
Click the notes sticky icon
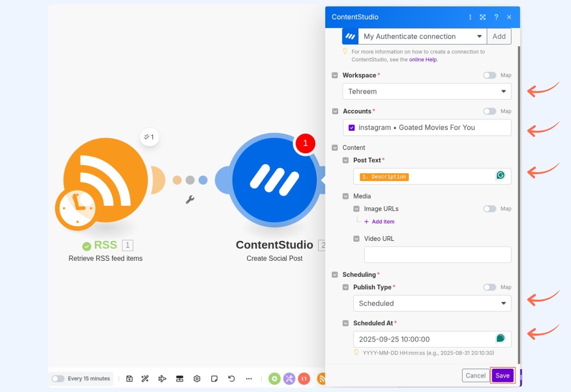[214, 378]
